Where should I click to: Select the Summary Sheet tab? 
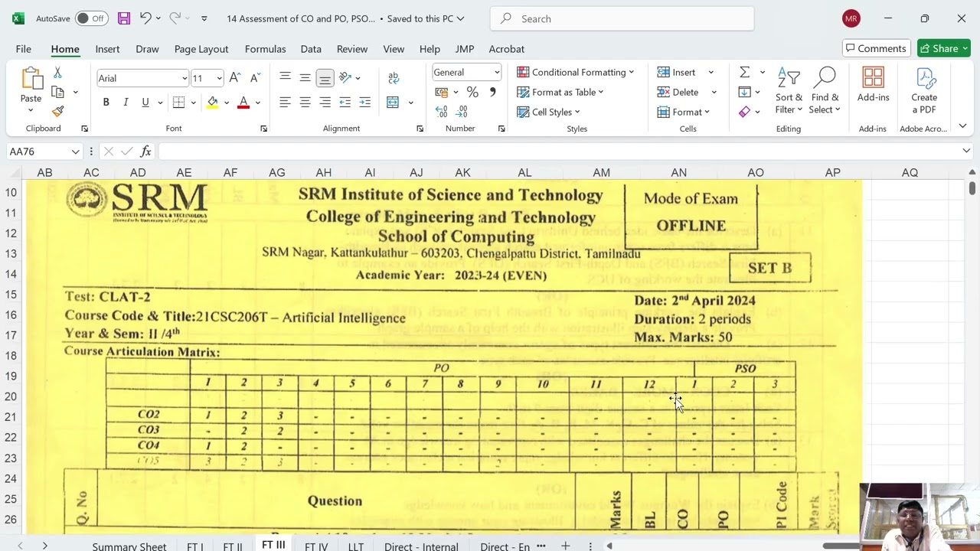pyautogui.click(x=129, y=546)
